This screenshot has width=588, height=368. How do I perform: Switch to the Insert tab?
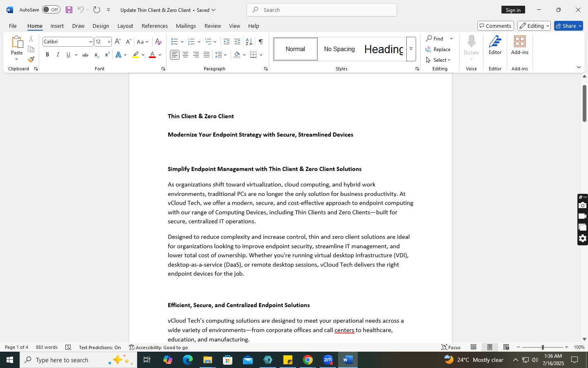point(57,26)
